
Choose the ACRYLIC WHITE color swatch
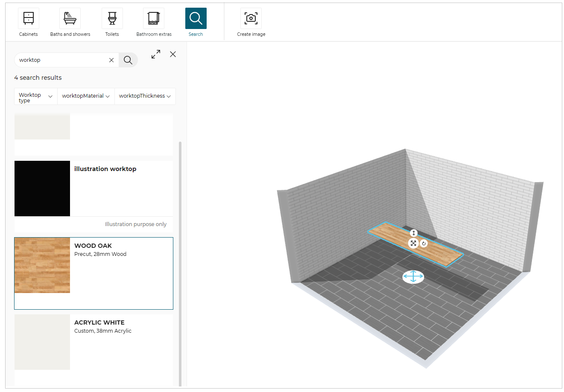tap(42, 342)
